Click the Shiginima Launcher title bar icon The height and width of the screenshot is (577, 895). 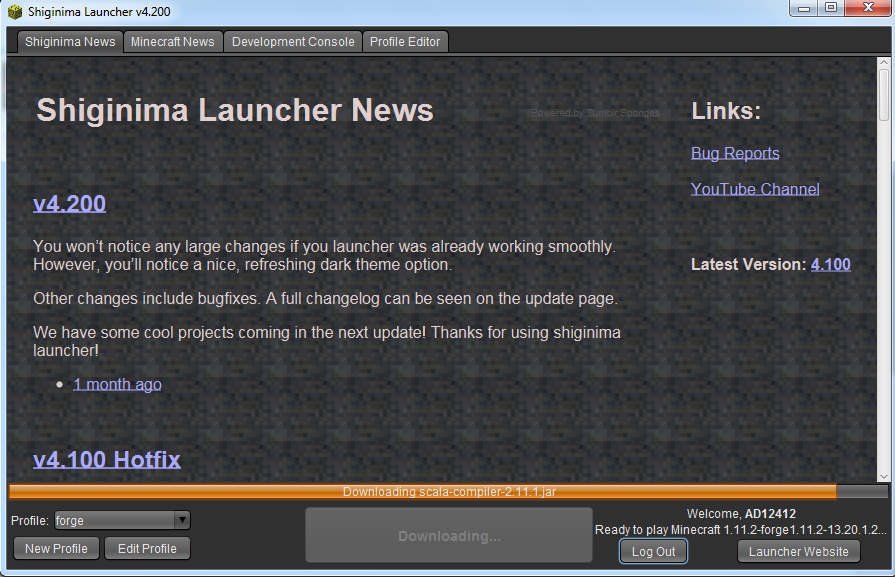tap(15, 11)
